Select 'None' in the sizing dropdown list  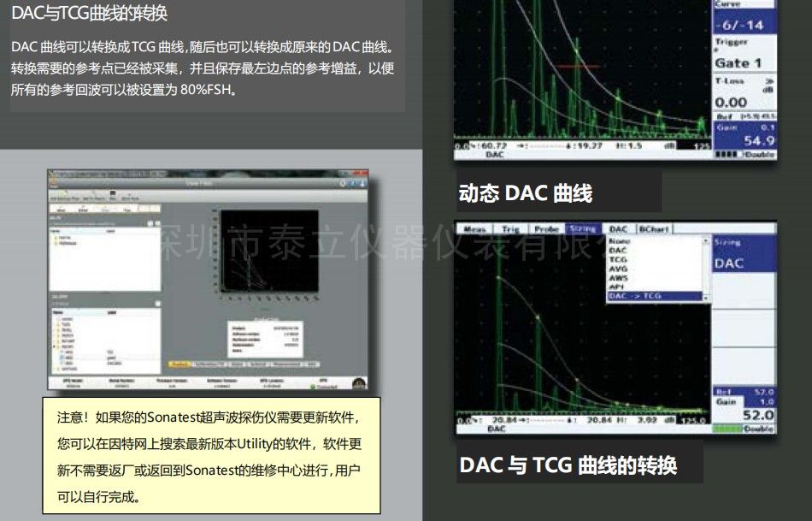620,241
